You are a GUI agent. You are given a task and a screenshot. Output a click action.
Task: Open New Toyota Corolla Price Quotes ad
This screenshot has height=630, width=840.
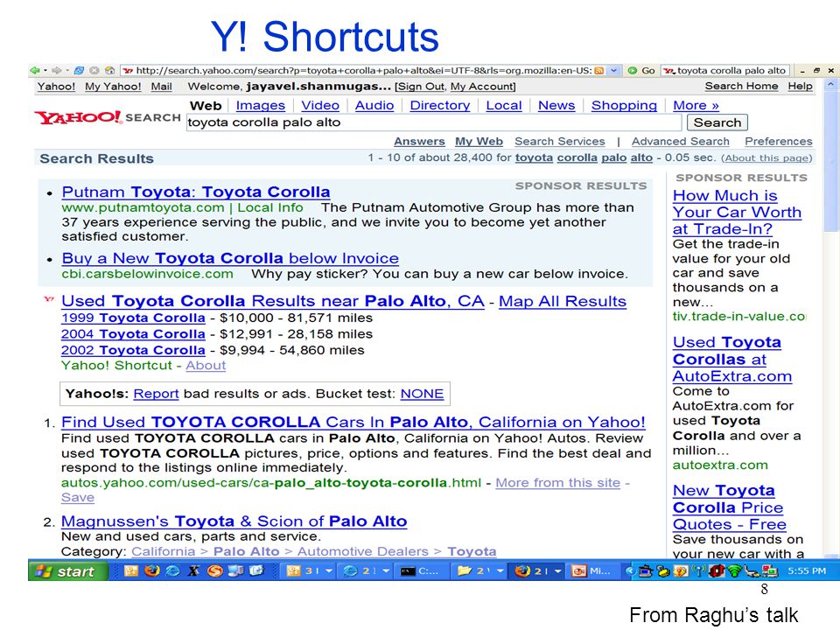point(730,507)
